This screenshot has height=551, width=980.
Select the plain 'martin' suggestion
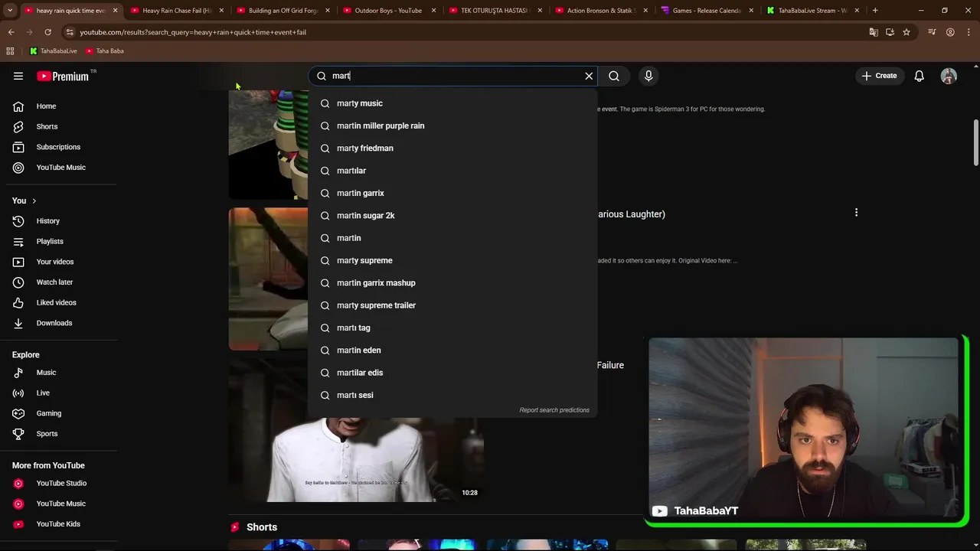(x=452, y=238)
